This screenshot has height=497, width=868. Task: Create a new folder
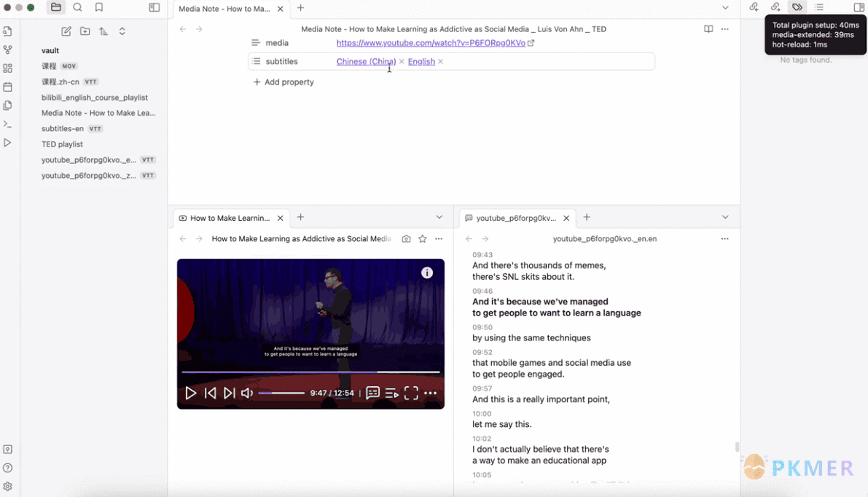coord(85,31)
